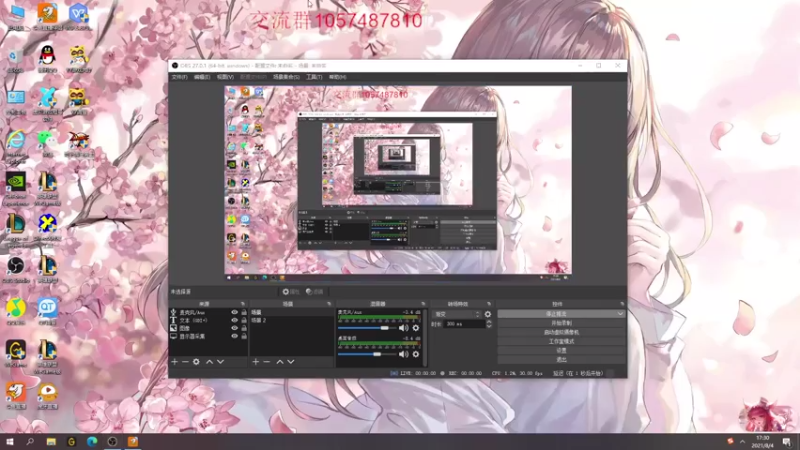Remove the selected scene with minus icon
The width and height of the screenshot is (800, 450).
coord(266,362)
